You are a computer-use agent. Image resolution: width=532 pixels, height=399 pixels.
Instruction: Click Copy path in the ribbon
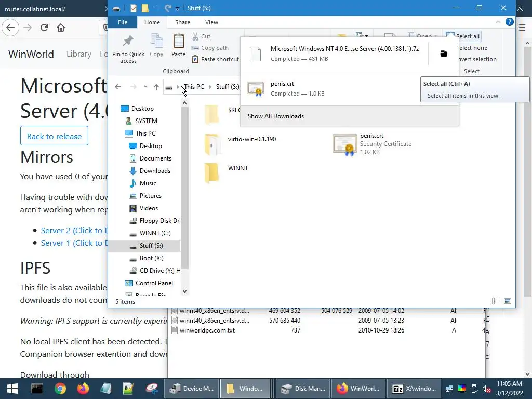click(210, 48)
